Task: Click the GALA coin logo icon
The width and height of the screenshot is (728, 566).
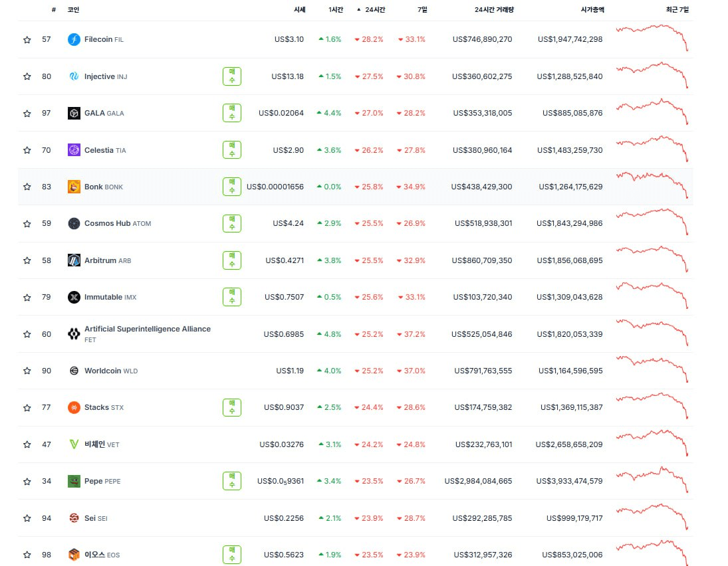Action: point(74,113)
